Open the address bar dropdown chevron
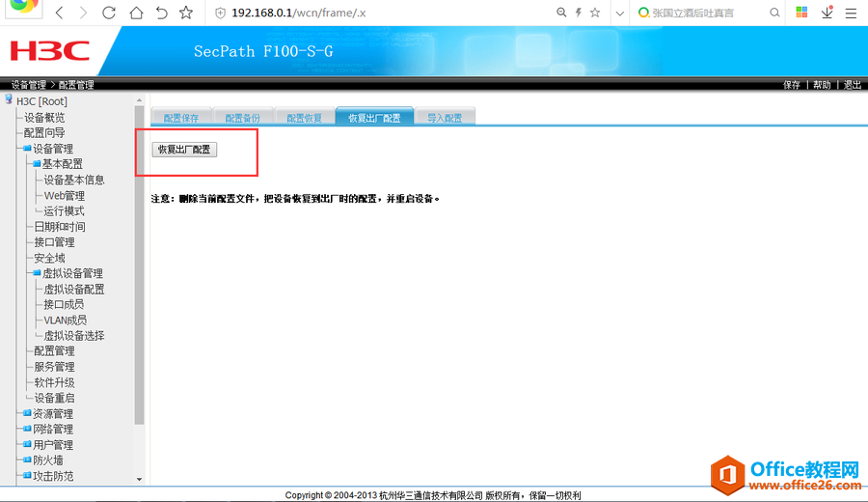 [x=619, y=13]
